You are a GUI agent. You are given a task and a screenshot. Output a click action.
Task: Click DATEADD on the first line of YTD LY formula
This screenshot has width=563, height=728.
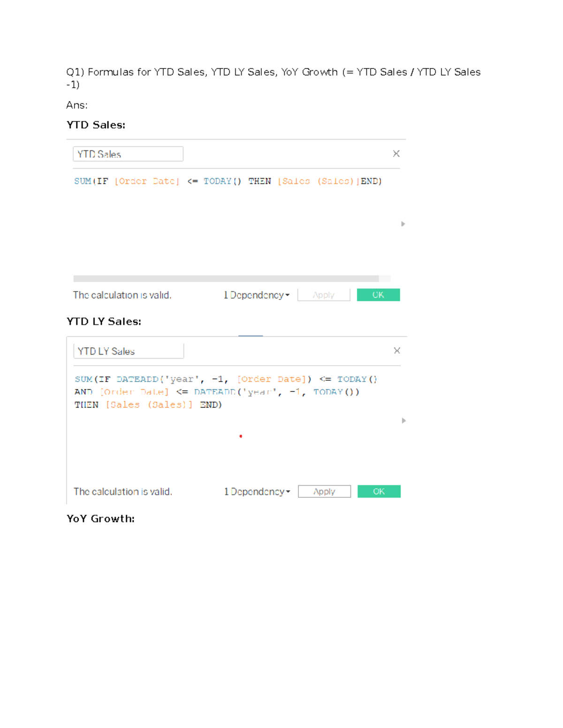point(137,379)
